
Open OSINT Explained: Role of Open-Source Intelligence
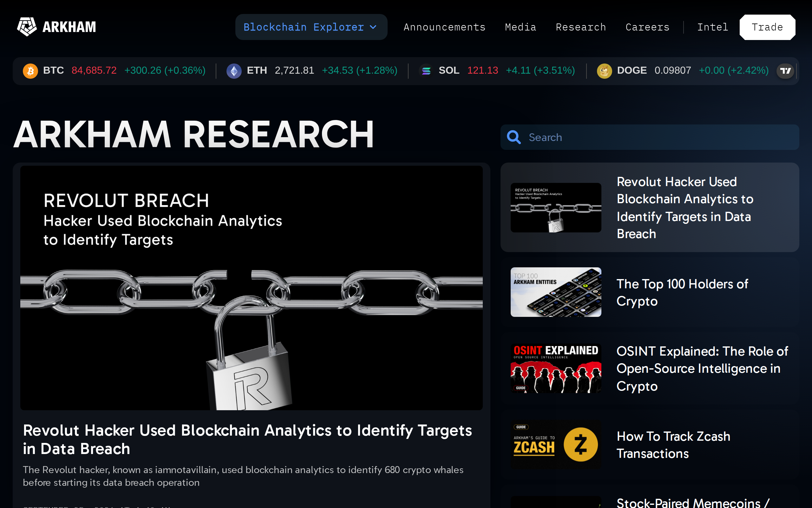[702, 369]
